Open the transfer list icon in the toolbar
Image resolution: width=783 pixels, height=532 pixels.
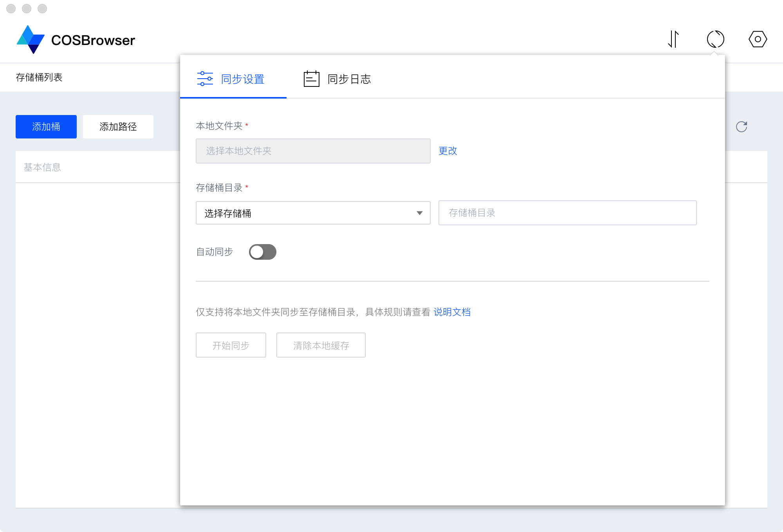pos(674,39)
